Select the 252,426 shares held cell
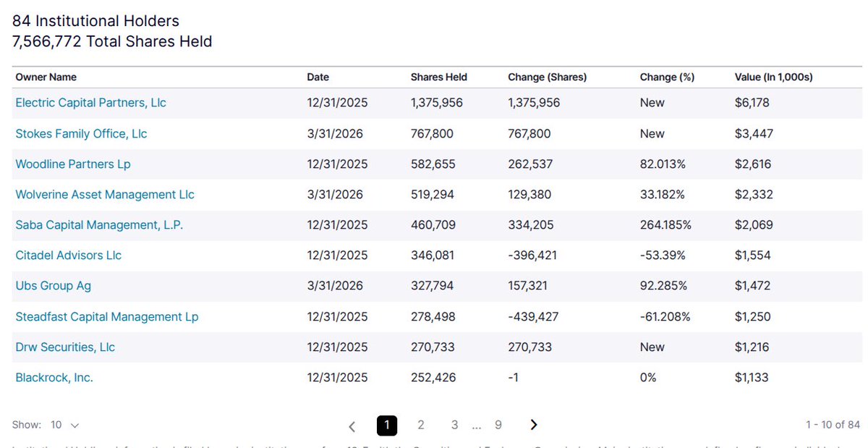868x448 pixels. pyautogui.click(x=432, y=378)
